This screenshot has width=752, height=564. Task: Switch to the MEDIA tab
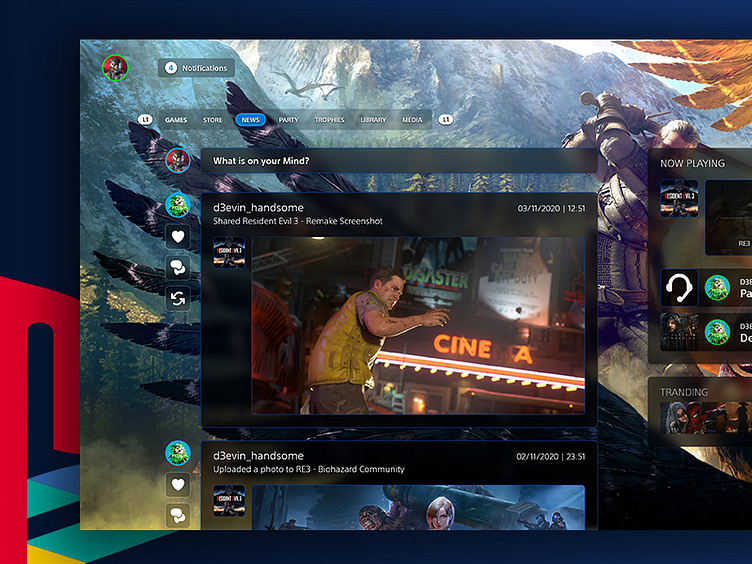412,120
